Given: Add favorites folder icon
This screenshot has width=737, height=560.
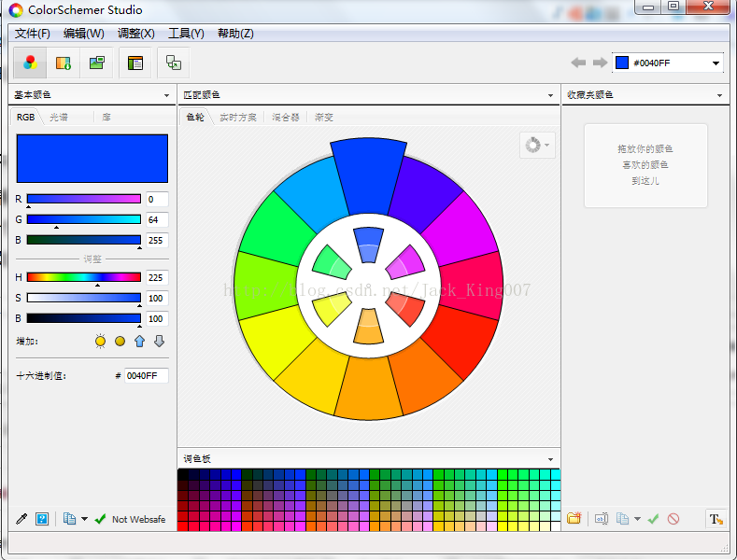Looking at the screenshot, I should click(x=574, y=518).
